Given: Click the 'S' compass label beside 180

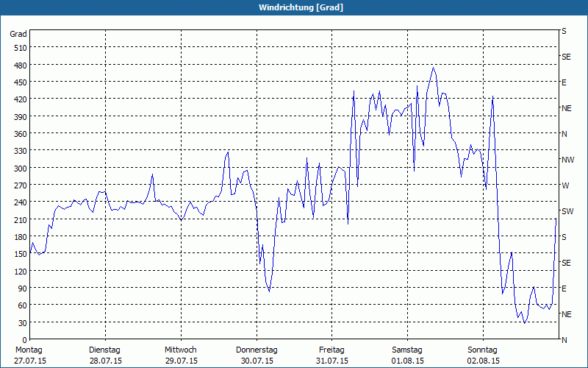Looking at the screenshot, I should [564, 237].
